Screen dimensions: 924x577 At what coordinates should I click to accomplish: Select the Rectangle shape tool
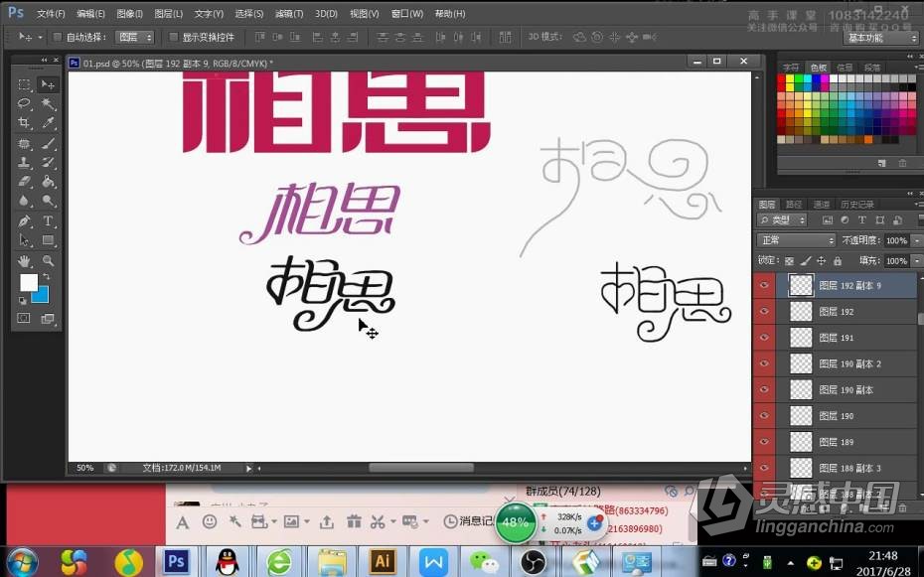pos(48,239)
